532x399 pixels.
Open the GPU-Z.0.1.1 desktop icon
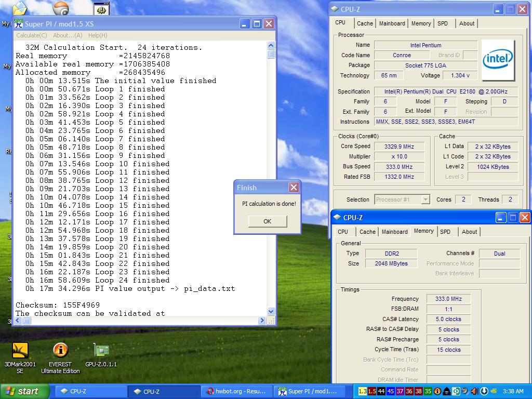[x=101, y=354]
